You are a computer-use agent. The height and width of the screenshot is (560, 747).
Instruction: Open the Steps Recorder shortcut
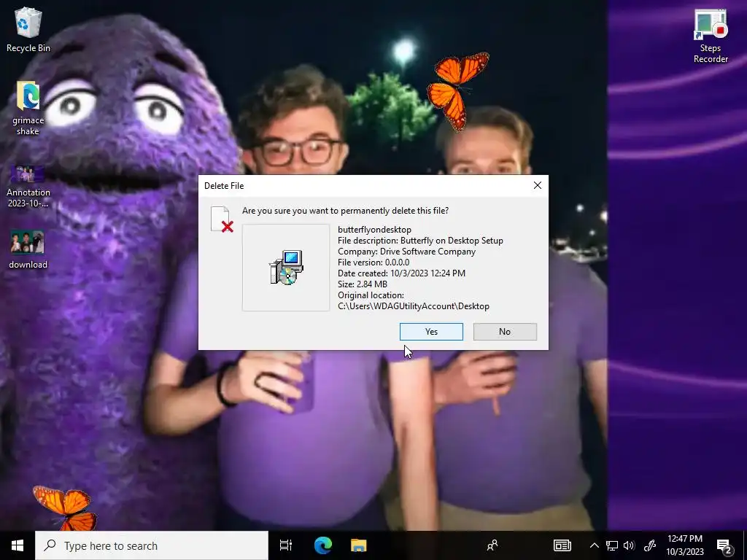pos(711,36)
